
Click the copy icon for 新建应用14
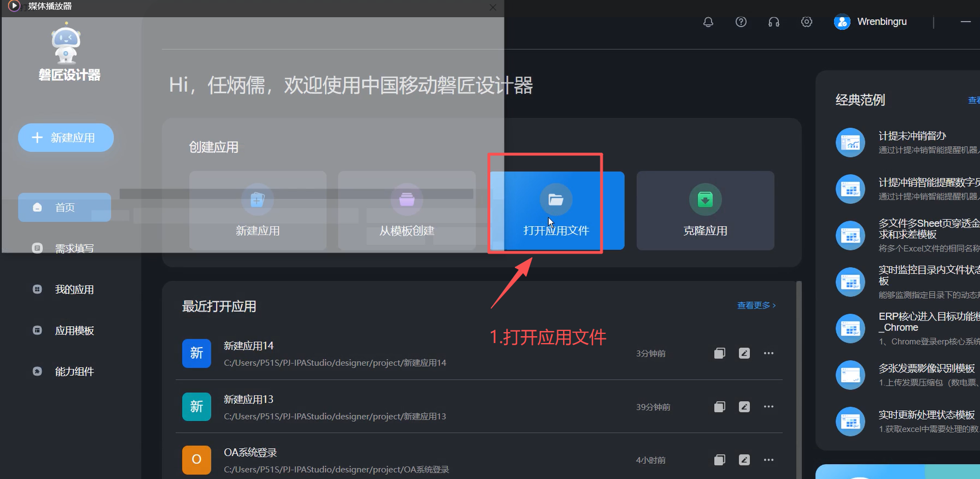tap(720, 353)
